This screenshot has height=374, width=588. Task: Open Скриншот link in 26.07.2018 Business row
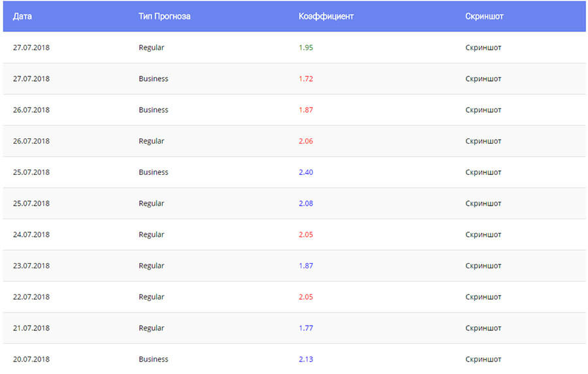click(x=483, y=110)
